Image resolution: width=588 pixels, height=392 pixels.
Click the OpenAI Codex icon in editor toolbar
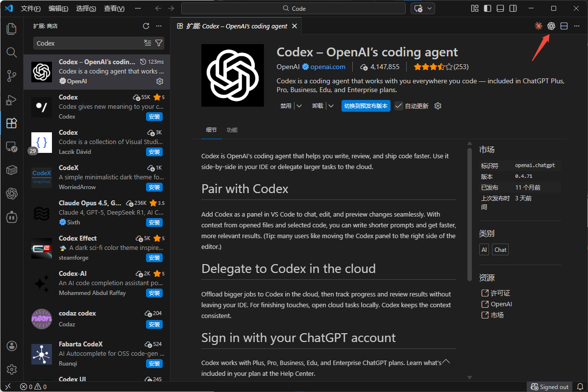pos(551,26)
